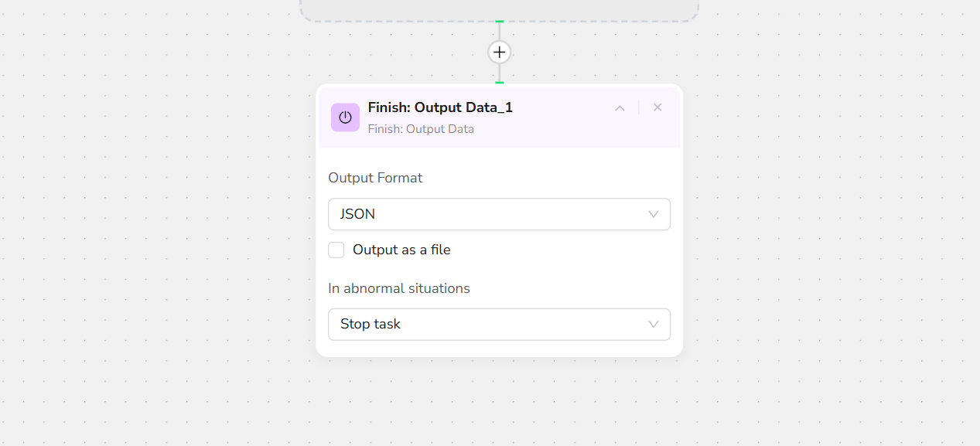Close the Finish: Output Data_1 node

tap(657, 107)
